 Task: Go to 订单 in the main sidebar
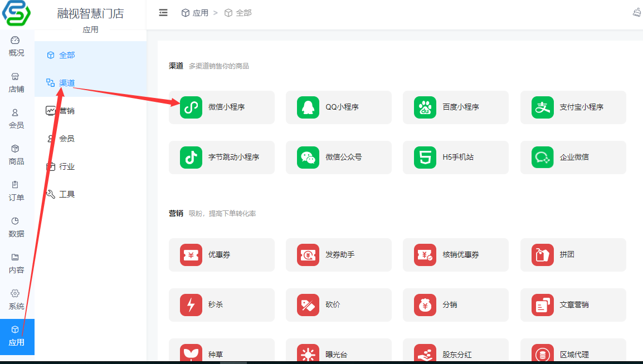coord(16,191)
